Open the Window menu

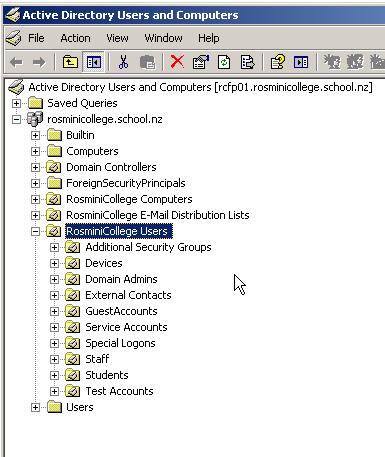click(163, 38)
